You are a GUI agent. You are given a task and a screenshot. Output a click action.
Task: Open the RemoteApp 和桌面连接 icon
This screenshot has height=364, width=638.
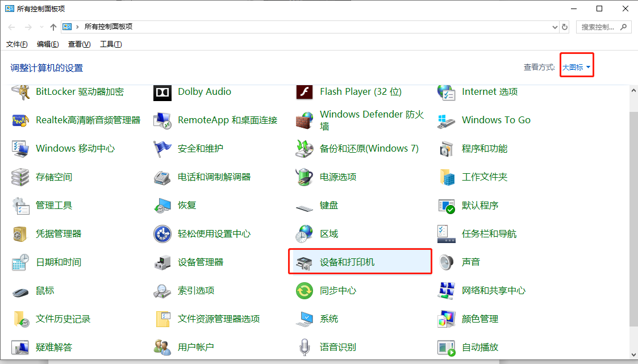click(162, 120)
